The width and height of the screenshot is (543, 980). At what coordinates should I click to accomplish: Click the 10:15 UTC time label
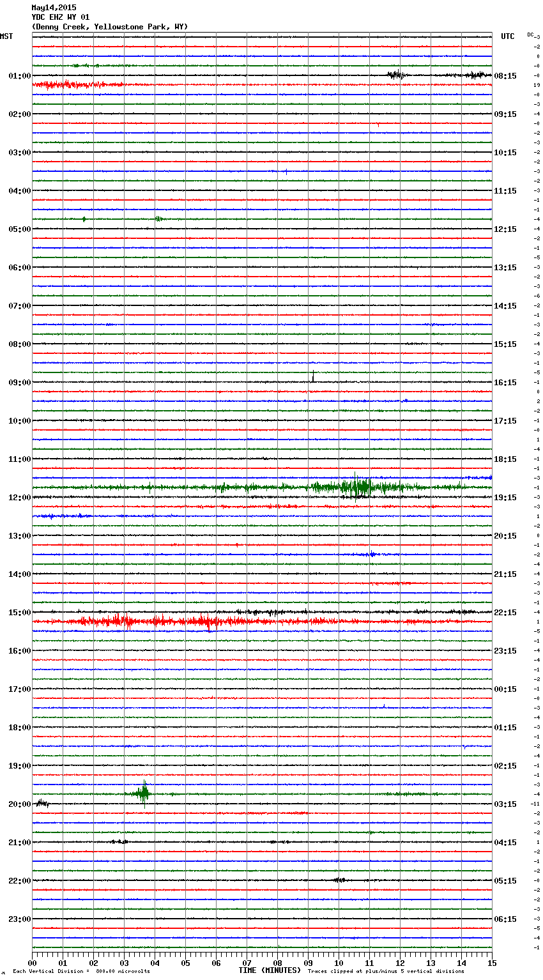coord(505,153)
